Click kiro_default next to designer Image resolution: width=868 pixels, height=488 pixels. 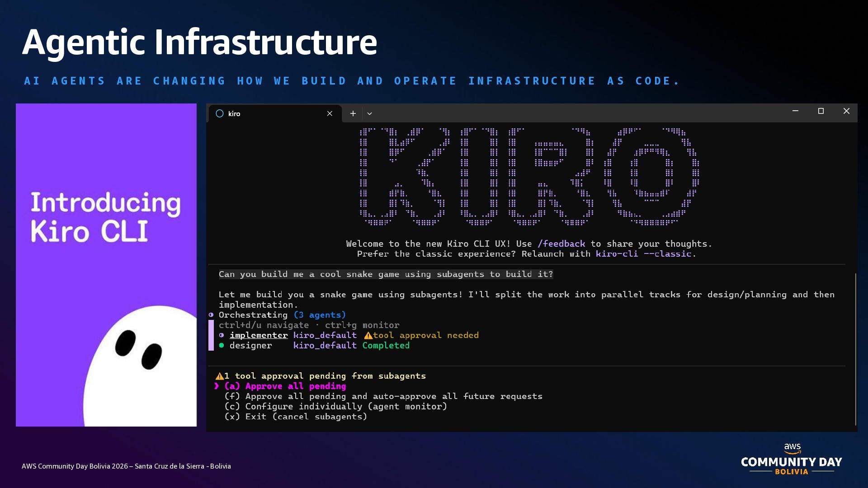(x=325, y=346)
